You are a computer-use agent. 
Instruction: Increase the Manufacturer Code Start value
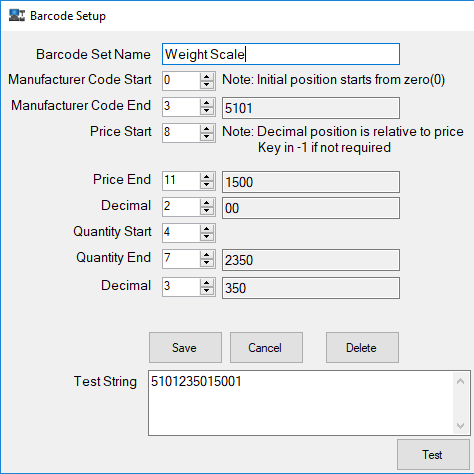[x=207, y=77]
